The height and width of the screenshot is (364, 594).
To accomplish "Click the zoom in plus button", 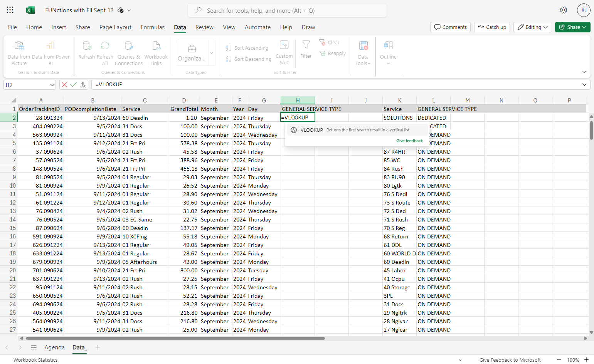I will coord(586,360).
